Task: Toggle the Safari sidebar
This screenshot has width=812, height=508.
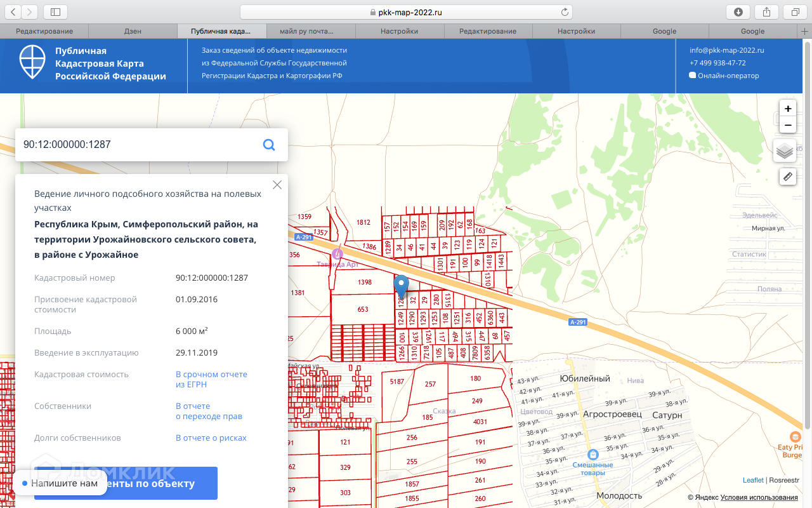Action: coord(55,12)
